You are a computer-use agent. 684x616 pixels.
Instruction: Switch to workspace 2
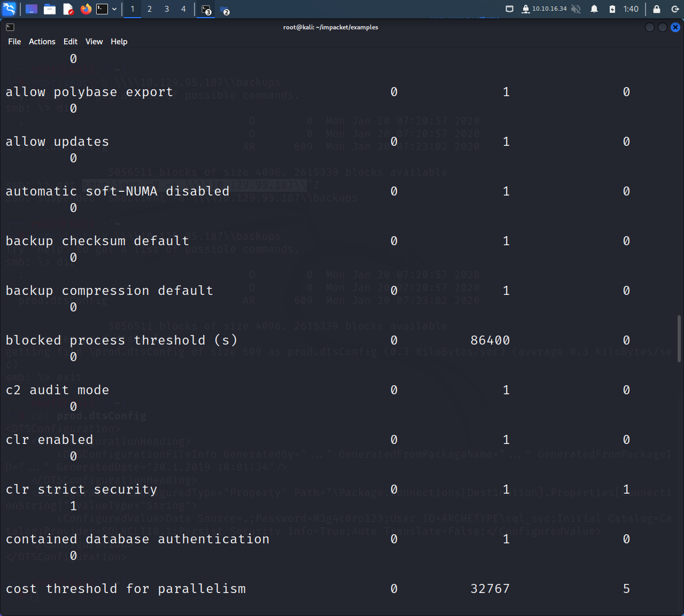tap(150, 9)
